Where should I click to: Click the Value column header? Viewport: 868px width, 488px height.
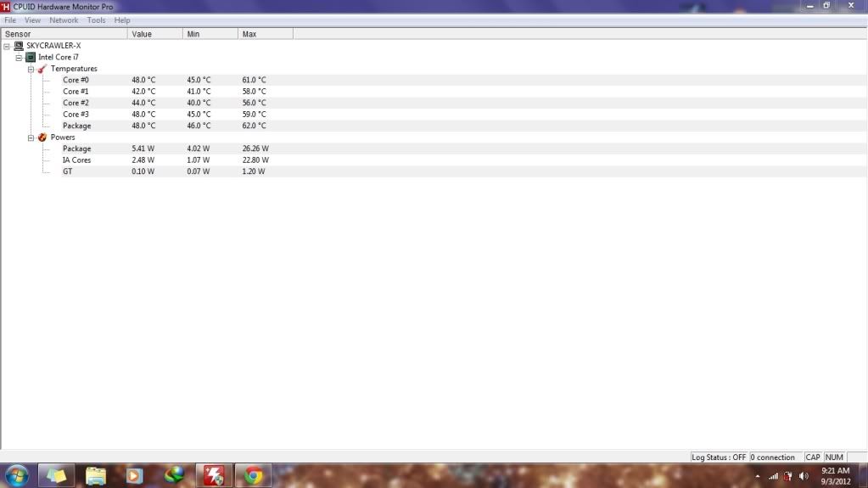(x=154, y=34)
